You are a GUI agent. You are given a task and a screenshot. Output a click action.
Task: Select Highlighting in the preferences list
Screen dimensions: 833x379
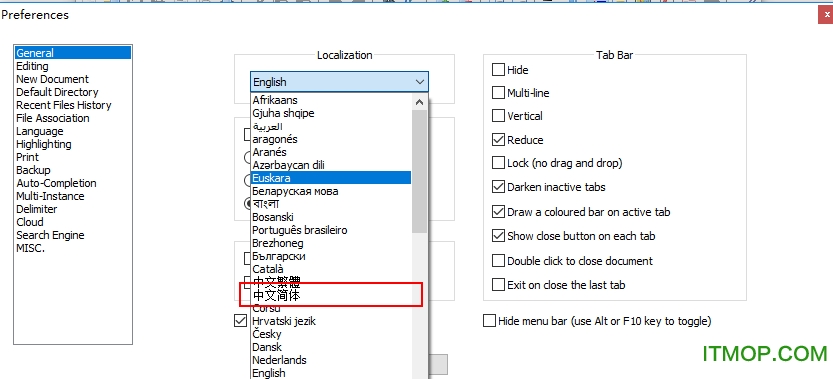point(44,144)
